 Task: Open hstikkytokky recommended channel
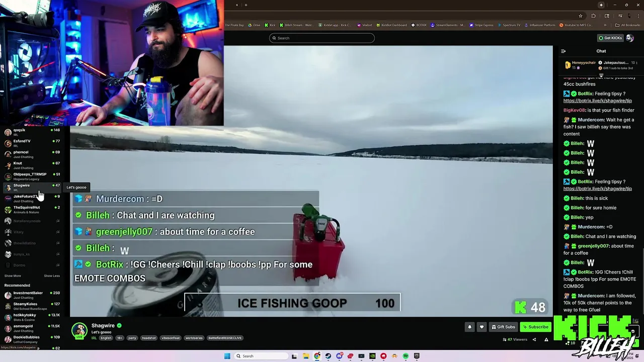coord(32,317)
